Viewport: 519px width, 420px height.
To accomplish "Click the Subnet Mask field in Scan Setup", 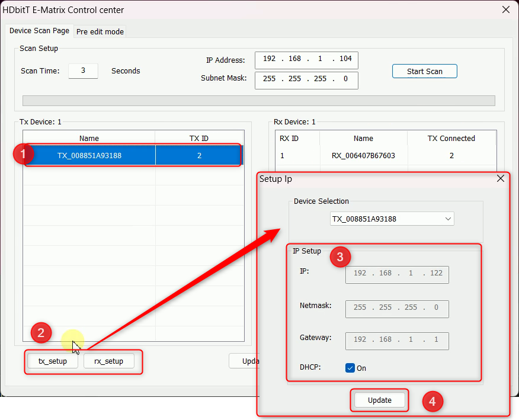I will (x=306, y=79).
